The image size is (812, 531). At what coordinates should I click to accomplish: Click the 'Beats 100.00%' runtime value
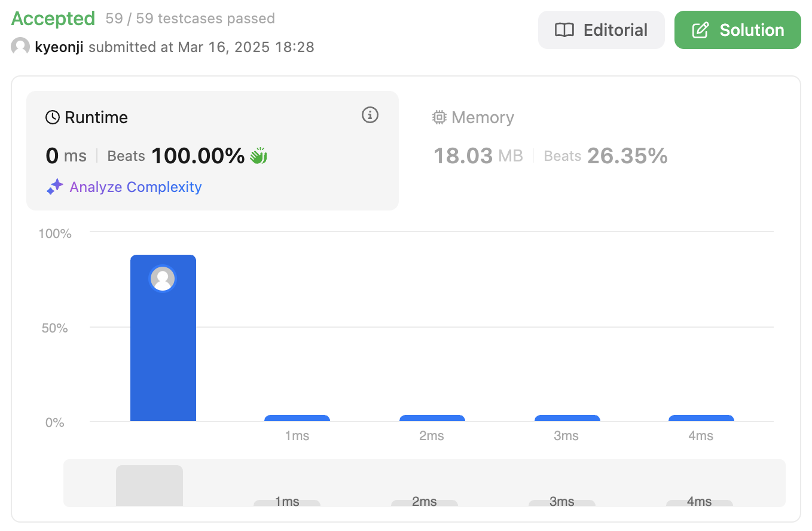pos(176,156)
